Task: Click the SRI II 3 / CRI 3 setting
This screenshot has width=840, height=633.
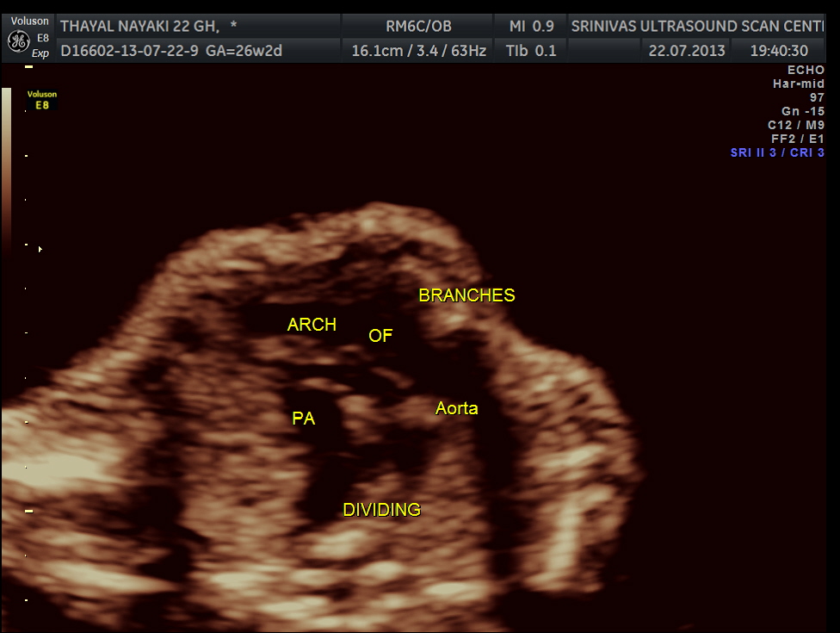Action: click(777, 152)
